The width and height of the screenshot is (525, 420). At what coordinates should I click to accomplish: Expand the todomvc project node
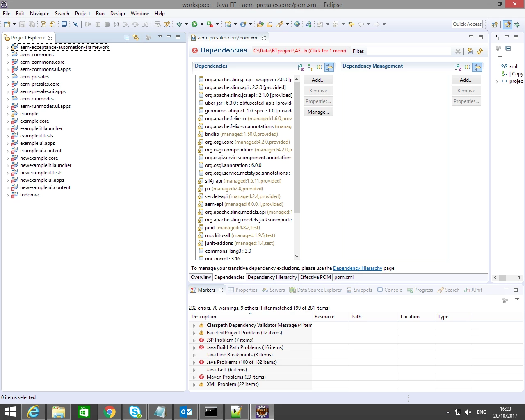pyautogui.click(x=7, y=195)
